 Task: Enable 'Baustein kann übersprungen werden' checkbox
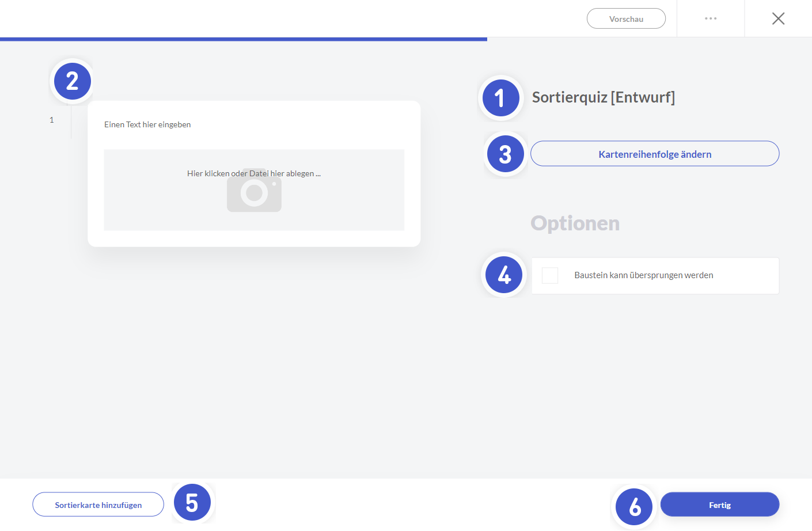coord(550,275)
